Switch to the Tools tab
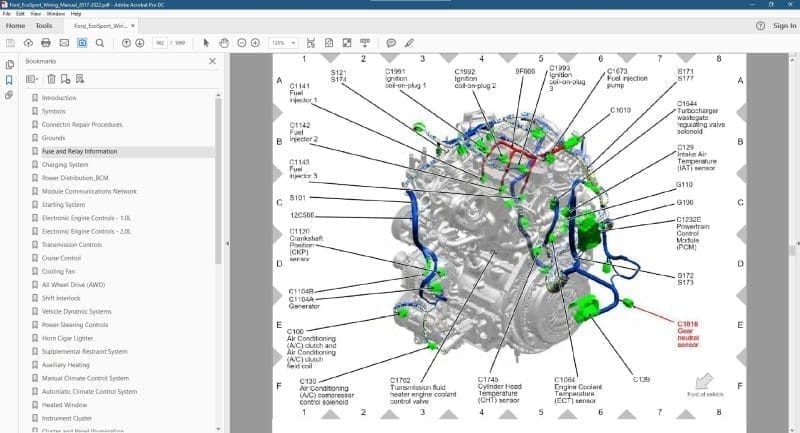The image size is (800, 433). point(44,25)
